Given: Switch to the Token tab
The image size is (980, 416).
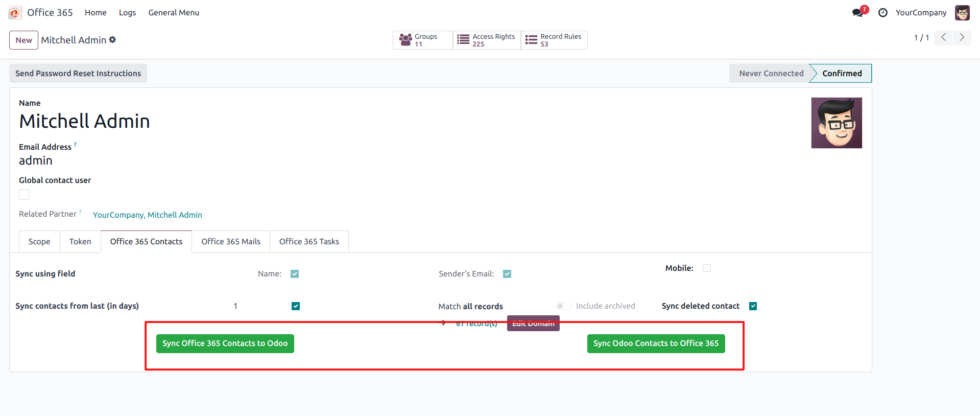Looking at the screenshot, I should [x=80, y=242].
